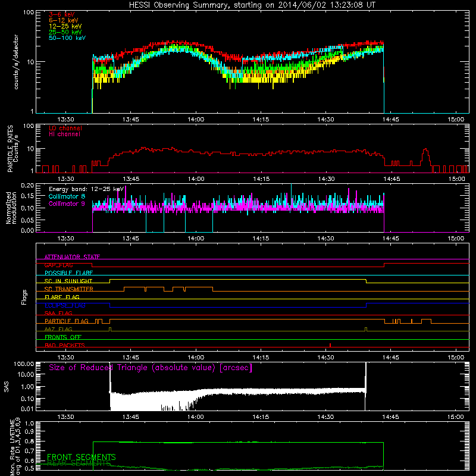Click the particle rate spike near 14:53
The width and height of the screenshot is (476, 476).
425,157
